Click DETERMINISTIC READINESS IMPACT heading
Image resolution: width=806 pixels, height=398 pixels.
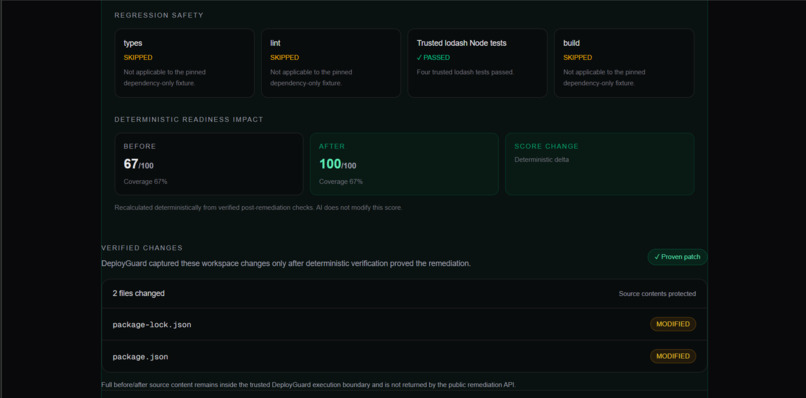point(189,119)
